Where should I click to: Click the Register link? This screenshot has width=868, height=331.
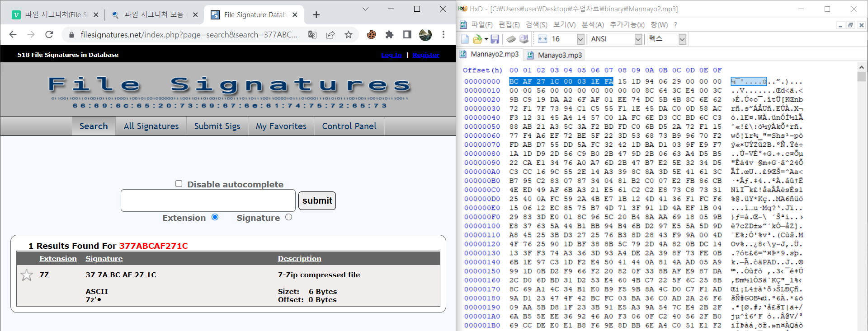425,55
